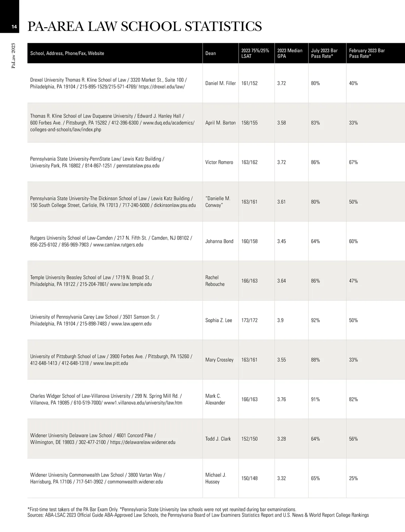Image resolution: width=405 pixels, height=532 pixels.
Task: Click Villanova's 82% February pass rate
Action: pyautogui.click(x=353, y=400)
